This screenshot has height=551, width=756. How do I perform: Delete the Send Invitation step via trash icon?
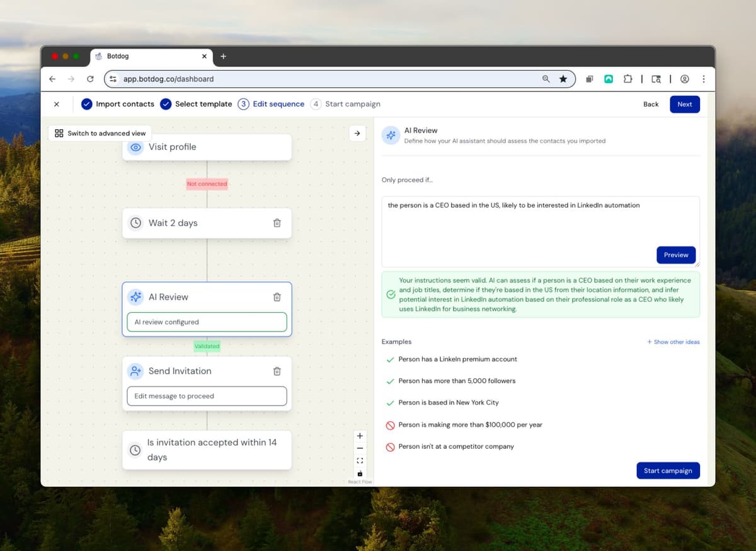[277, 371]
